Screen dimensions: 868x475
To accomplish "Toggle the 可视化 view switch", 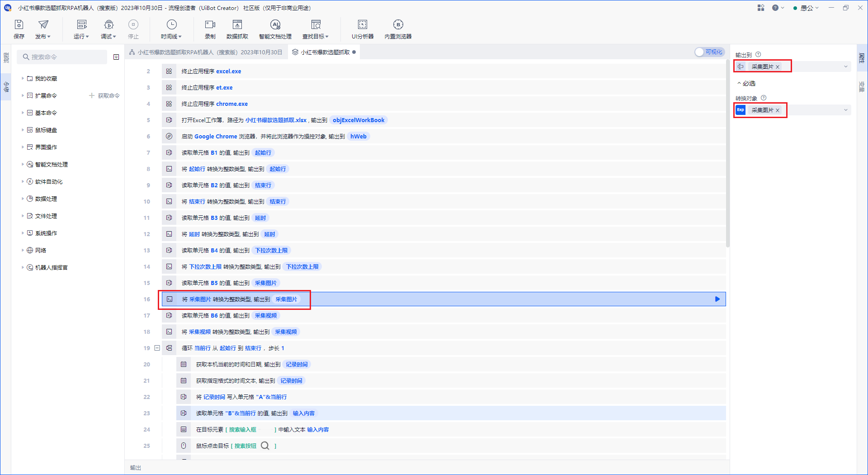I will pos(709,52).
